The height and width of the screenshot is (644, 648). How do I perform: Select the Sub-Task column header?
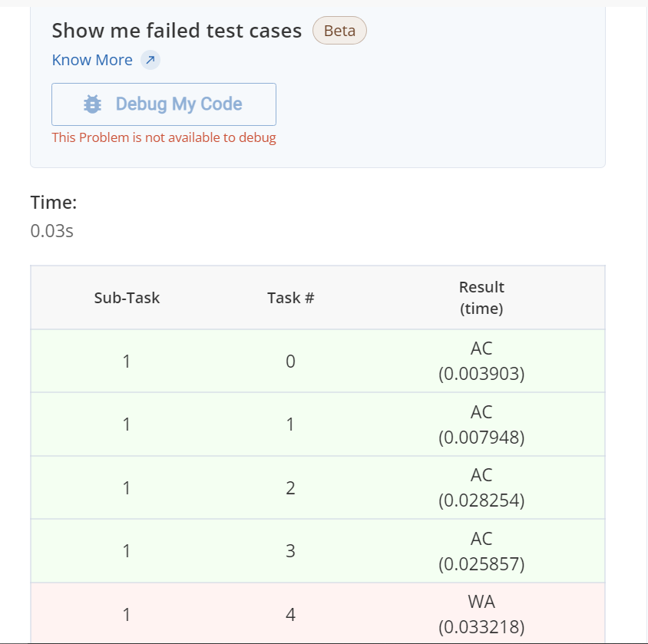pyautogui.click(x=127, y=298)
